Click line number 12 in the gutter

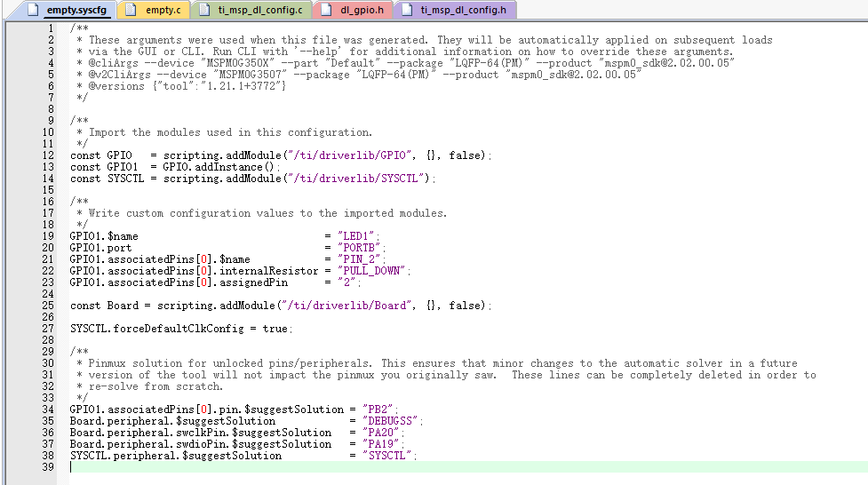pyautogui.click(x=48, y=155)
